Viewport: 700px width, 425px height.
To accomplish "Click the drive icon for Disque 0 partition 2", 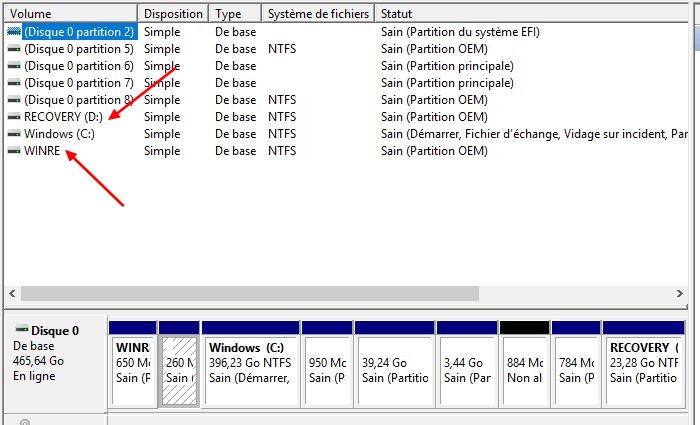I will tap(14, 32).
